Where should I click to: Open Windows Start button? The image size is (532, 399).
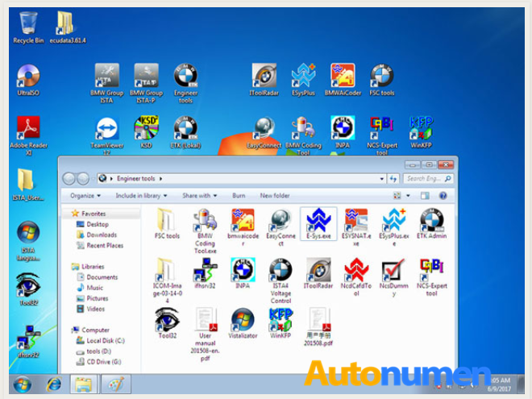23,384
